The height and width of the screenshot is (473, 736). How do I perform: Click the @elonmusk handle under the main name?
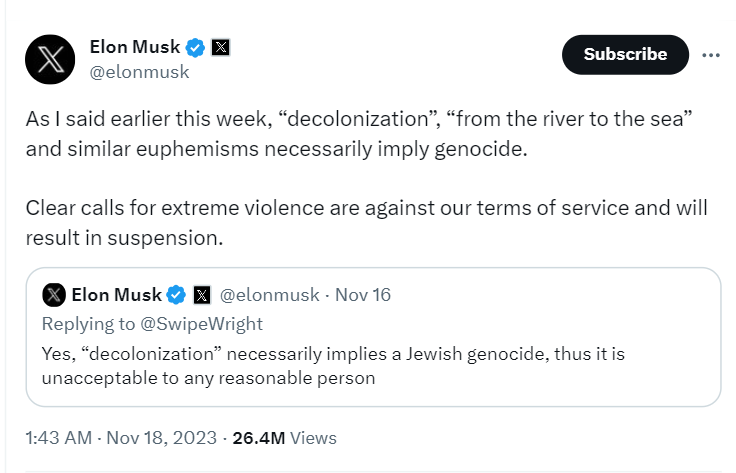139,72
